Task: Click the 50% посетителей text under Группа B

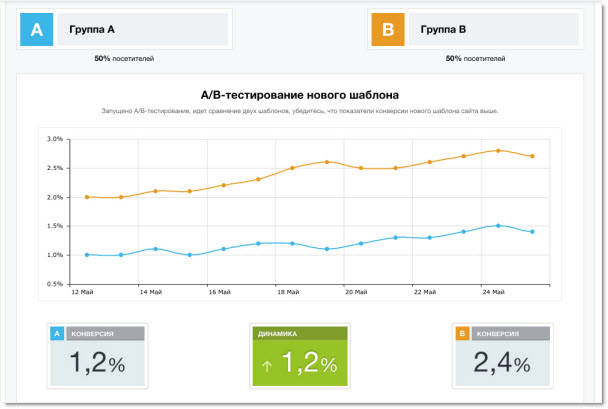Action: [475, 59]
